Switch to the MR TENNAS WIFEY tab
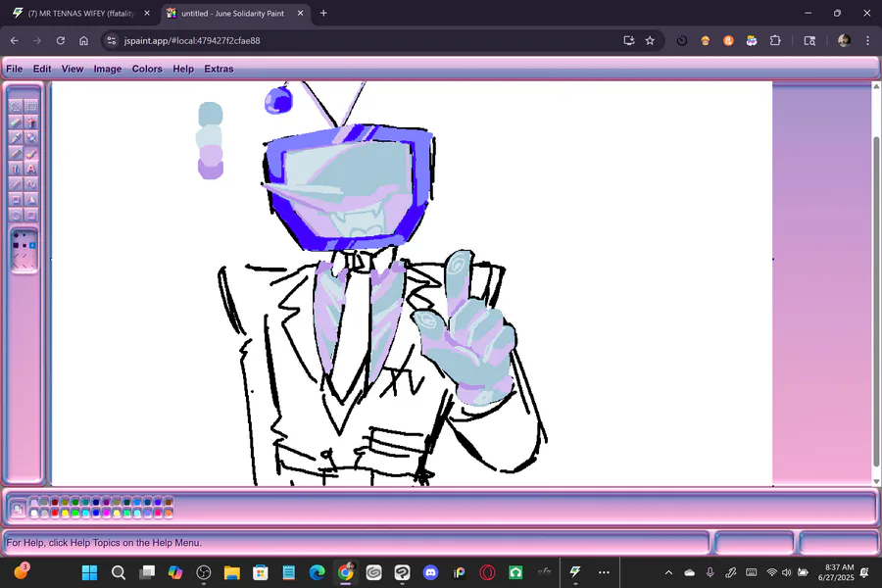The image size is (882, 588). (x=82, y=13)
